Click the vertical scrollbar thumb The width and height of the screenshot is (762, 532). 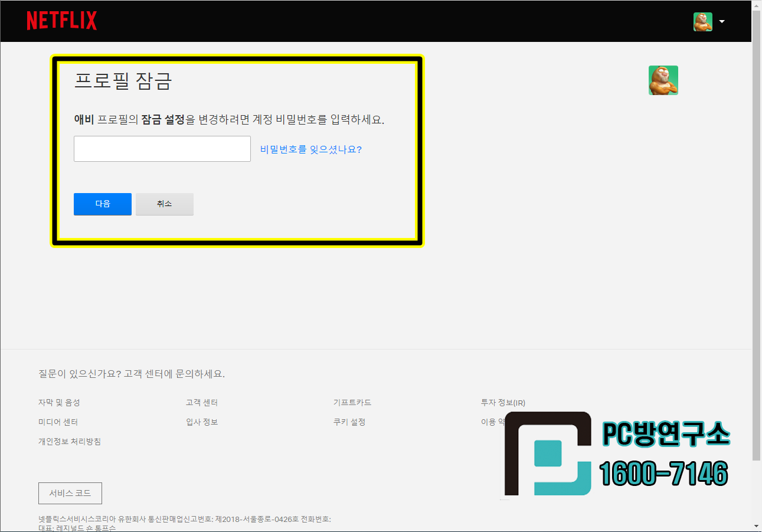[x=757, y=235]
